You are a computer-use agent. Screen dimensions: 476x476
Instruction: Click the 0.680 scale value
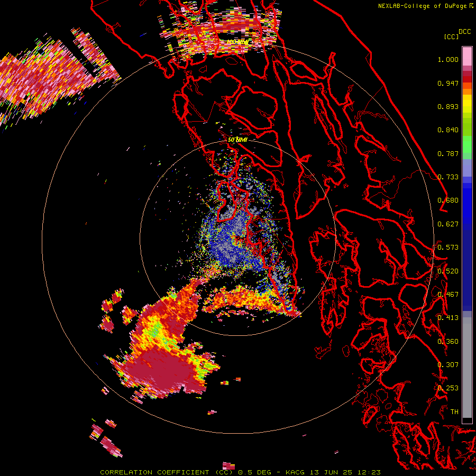(x=448, y=200)
